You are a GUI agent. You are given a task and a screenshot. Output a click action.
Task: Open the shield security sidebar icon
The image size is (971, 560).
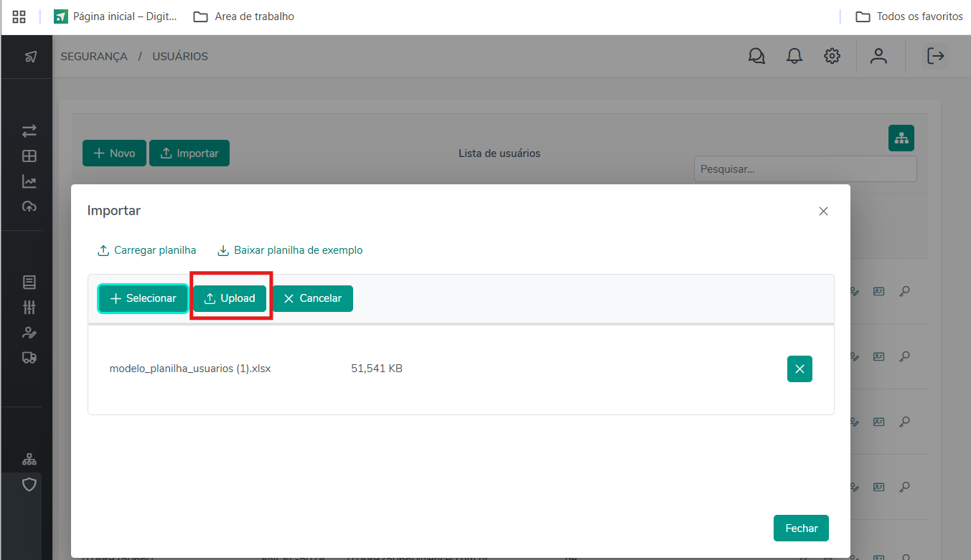(x=29, y=485)
